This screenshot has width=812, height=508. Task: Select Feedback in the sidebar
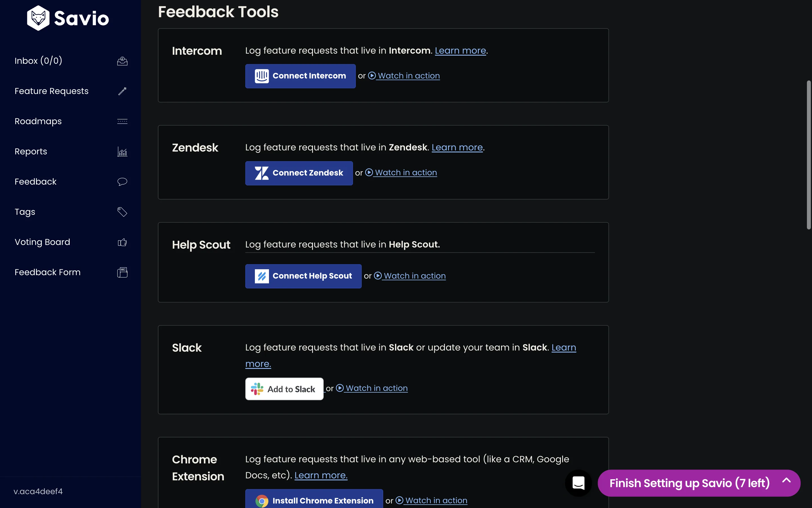click(35, 182)
